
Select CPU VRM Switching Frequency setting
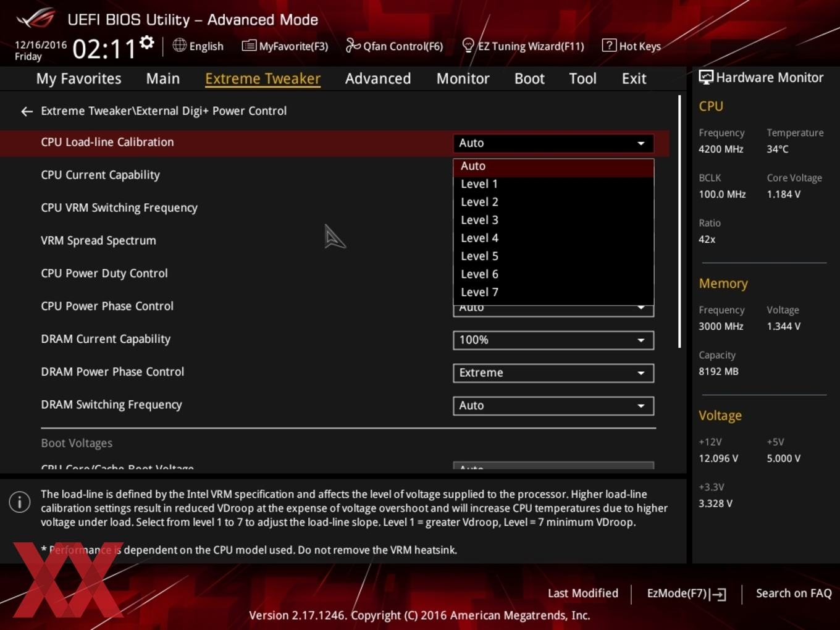[x=119, y=208]
